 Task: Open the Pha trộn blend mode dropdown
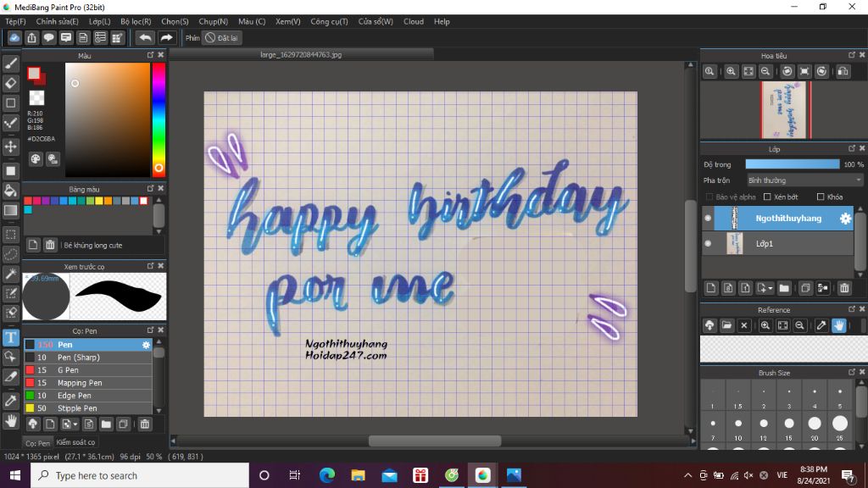coord(804,180)
